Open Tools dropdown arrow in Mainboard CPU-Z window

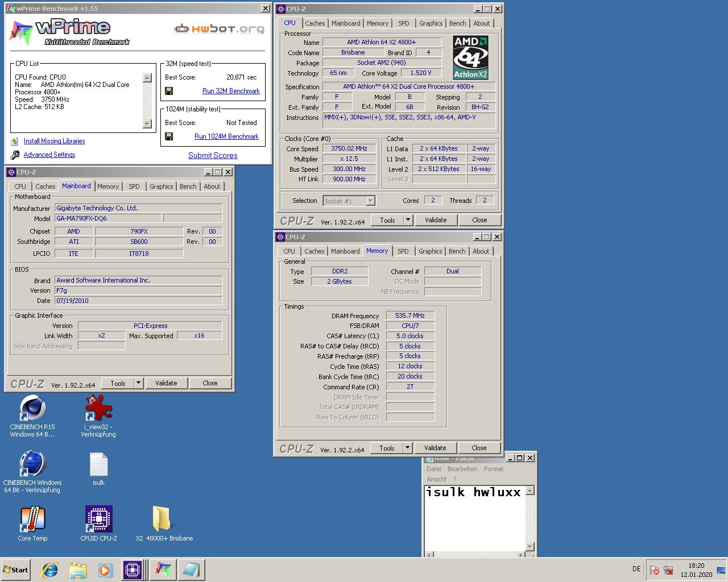click(138, 383)
